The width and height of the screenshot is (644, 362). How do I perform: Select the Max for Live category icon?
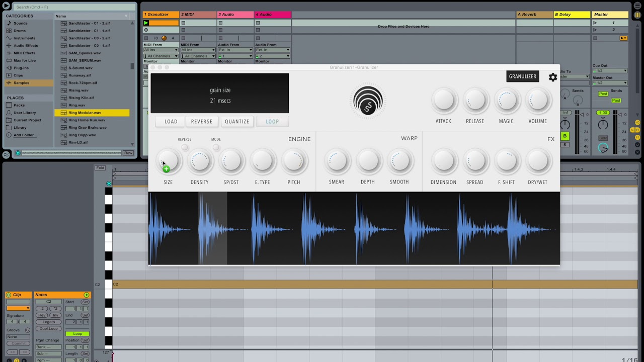pyautogui.click(x=9, y=60)
